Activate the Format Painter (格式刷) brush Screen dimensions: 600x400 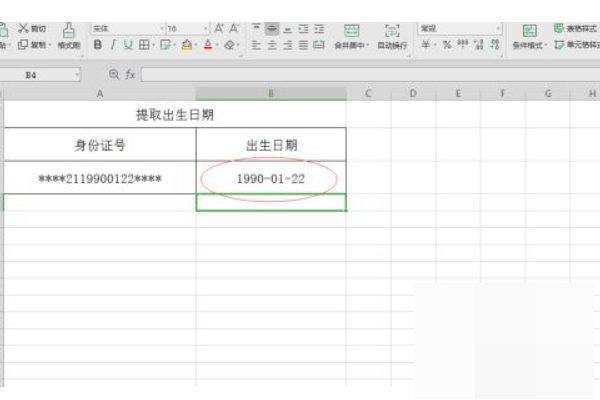pyautogui.click(x=69, y=31)
